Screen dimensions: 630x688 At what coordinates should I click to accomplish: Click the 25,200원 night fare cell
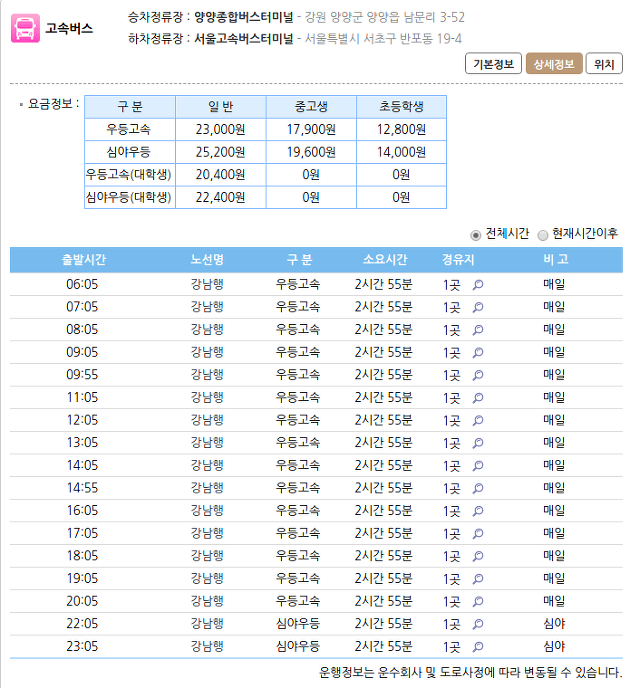pos(220,152)
